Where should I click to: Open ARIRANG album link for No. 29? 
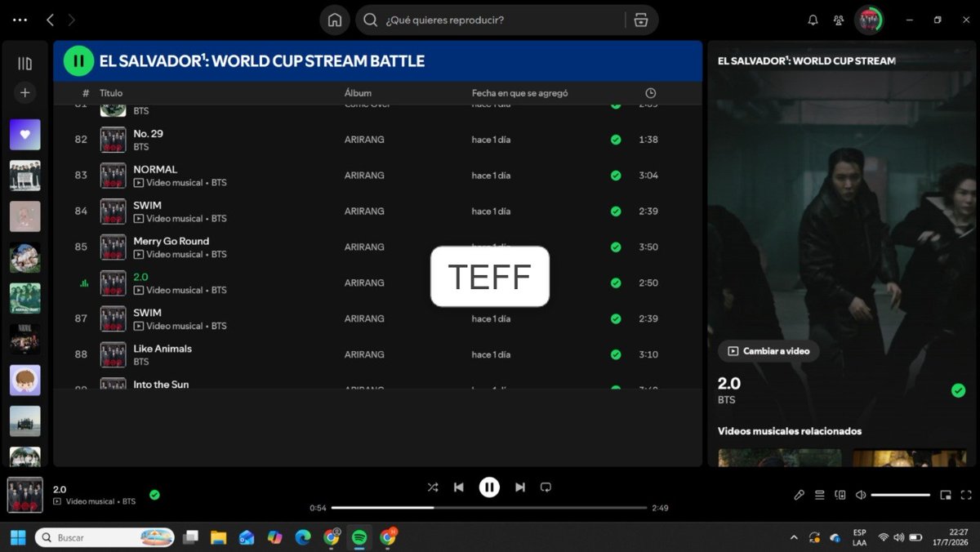[364, 140]
